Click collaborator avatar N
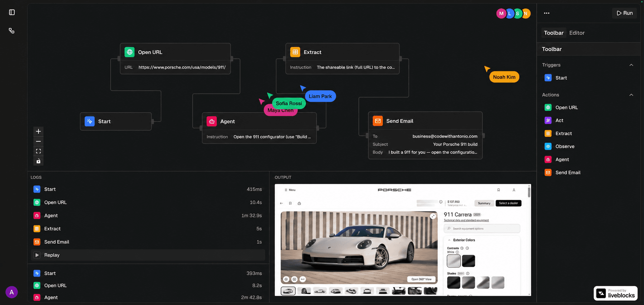 tap(526, 13)
